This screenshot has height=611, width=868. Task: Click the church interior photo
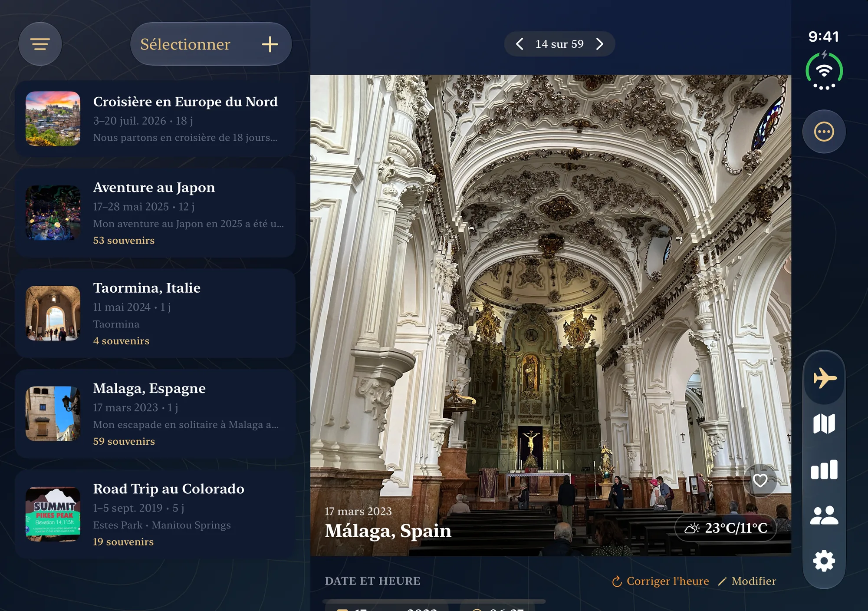tap(550, 315)
